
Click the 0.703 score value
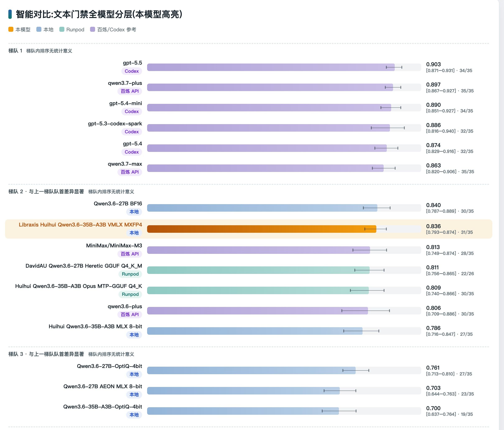point(433,388)
